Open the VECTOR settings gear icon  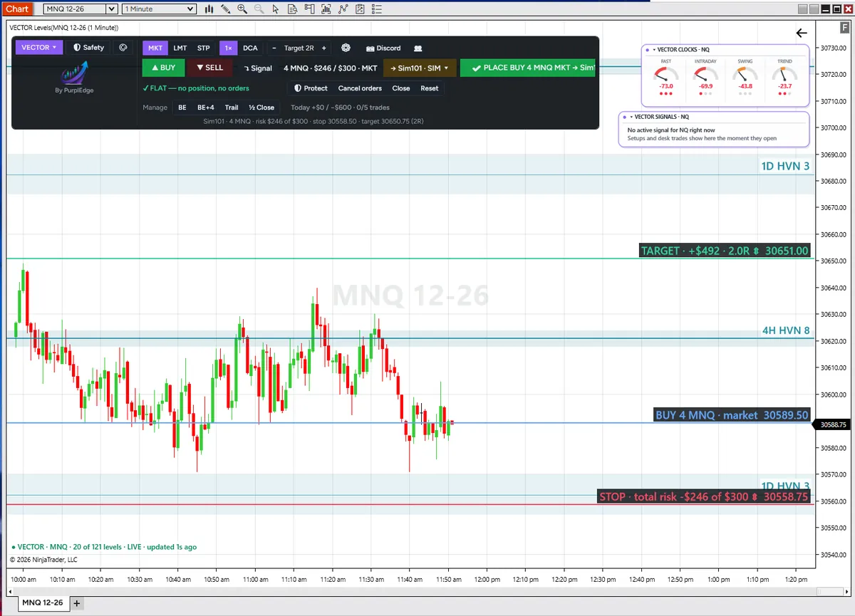click(346, 48)
